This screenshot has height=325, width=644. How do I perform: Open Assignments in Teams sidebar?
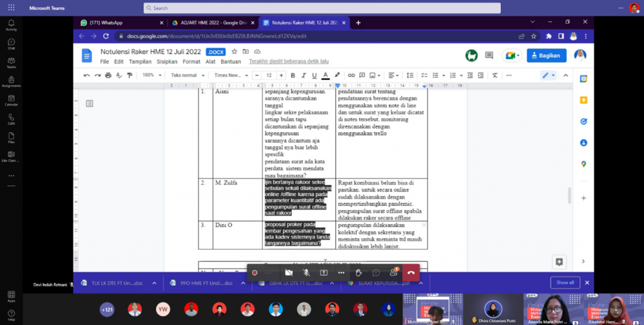[x=11, y=81]
